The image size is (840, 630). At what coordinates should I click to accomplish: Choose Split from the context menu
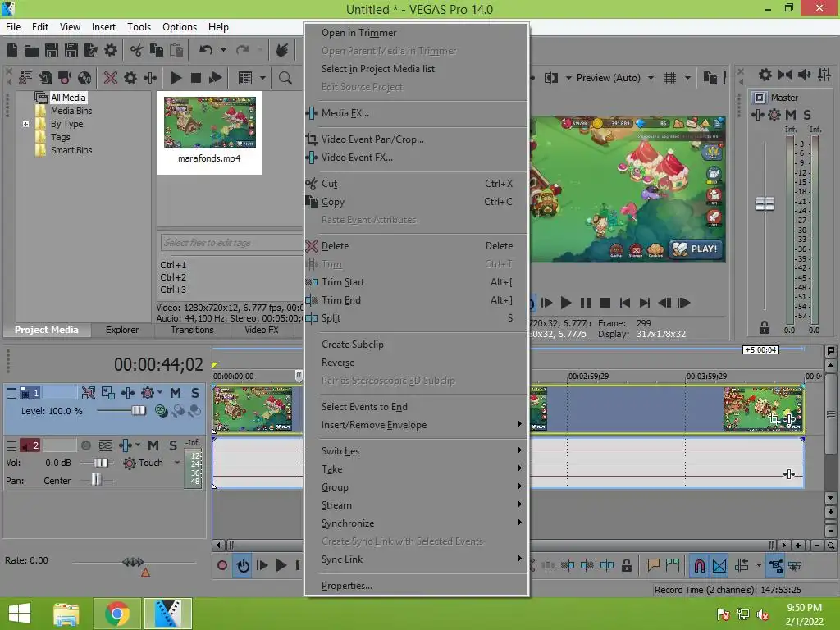[x=416, y=318]
